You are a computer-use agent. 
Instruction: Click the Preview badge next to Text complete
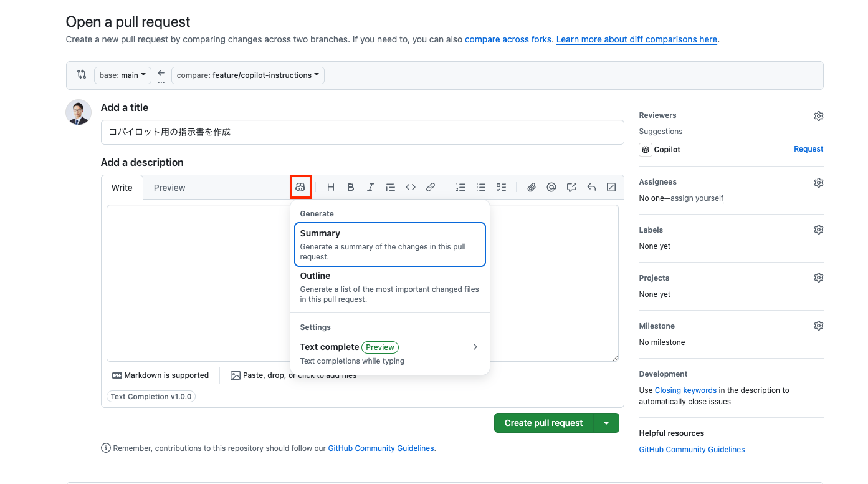click(x=380, y=347)
